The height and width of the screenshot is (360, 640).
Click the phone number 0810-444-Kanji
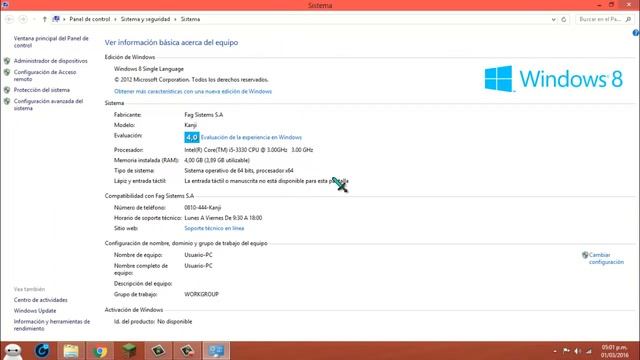202,208
